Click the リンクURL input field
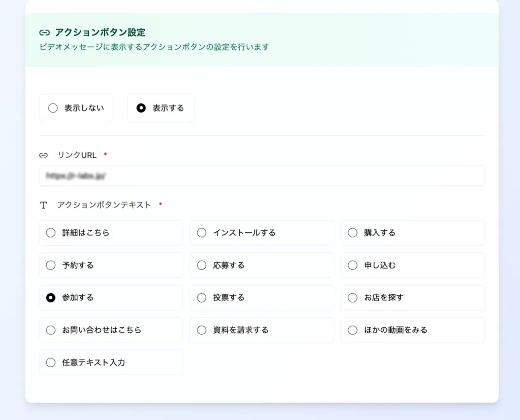Screen dimensions: 520x420 (x=262, y=176)
